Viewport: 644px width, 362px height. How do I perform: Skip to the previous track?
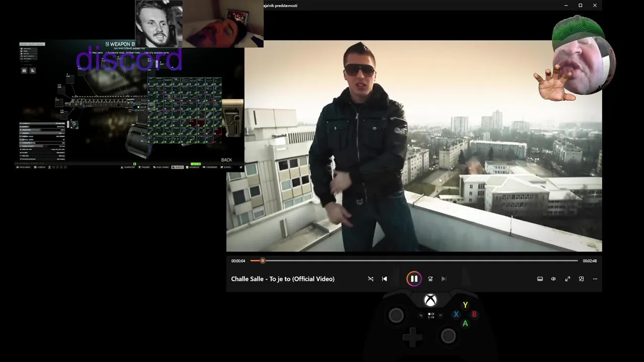point(384,279)
